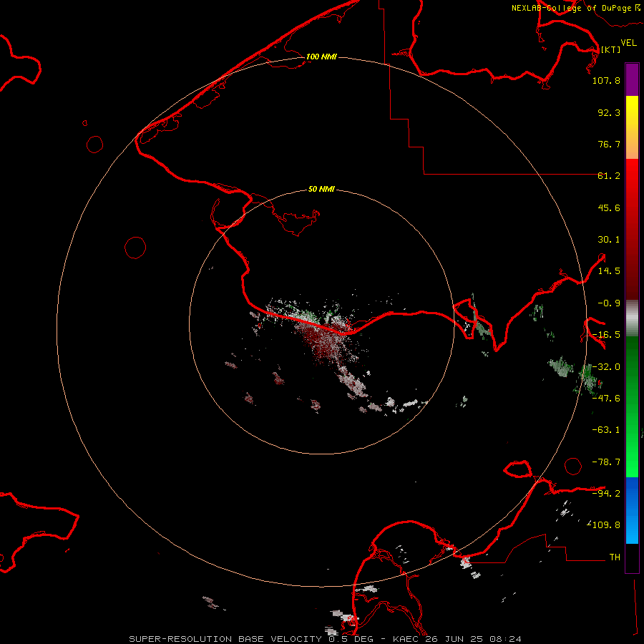Click the NEXLAB-College of DuPage label

(x=576, y=8)
